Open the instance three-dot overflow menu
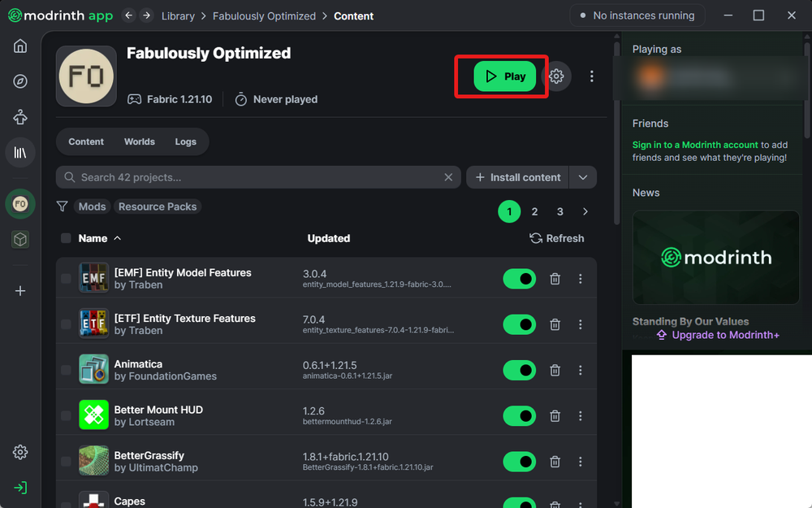 592,76
